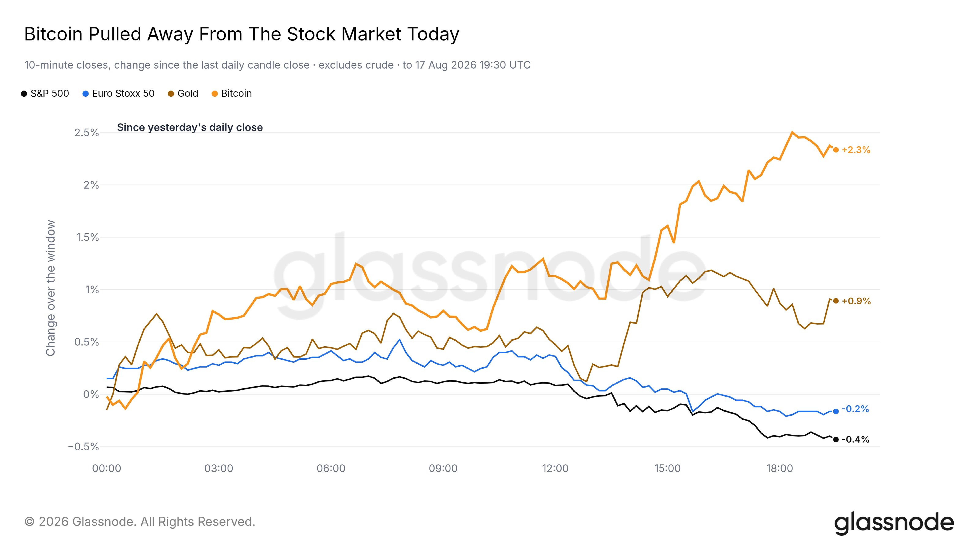Viewport: 980px width, 551px height.
Task: Click the Euro Stoxx 50 blue legend dot
Action: click(86, 94)
